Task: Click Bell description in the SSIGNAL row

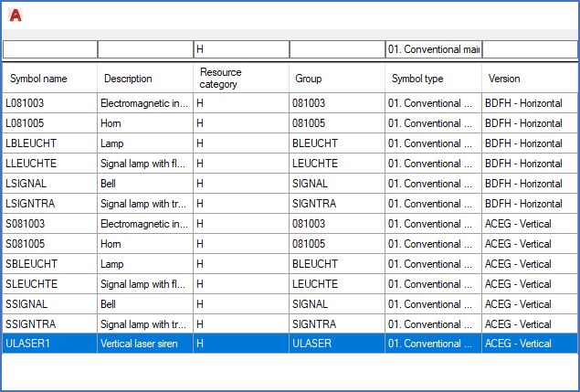Action: [x=145, y=304]
